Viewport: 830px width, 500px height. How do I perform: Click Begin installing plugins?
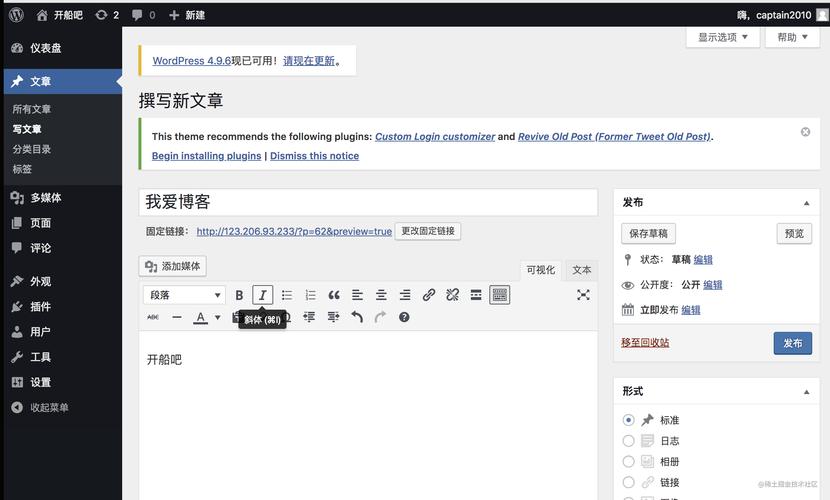coord(206,156)
